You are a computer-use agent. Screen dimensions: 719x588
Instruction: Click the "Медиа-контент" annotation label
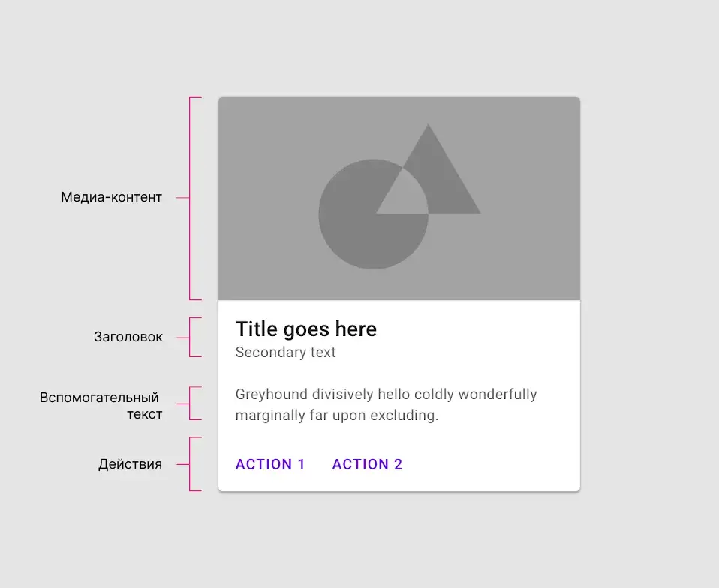pyautogui.click(x=111, y=198)
